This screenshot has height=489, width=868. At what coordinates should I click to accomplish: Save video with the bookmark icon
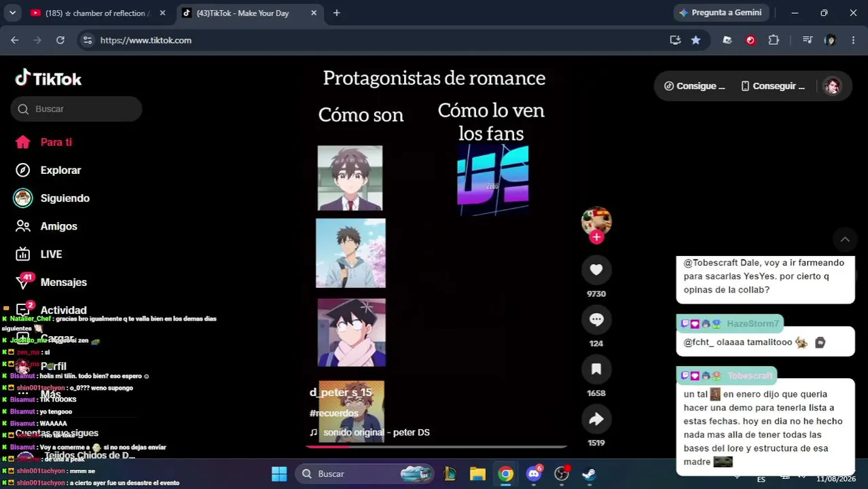click(x=596, y=369)
